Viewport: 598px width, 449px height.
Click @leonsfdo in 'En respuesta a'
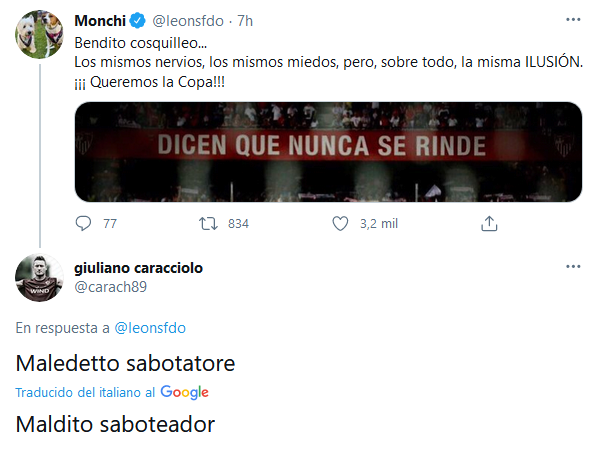(x=150, y=328)
